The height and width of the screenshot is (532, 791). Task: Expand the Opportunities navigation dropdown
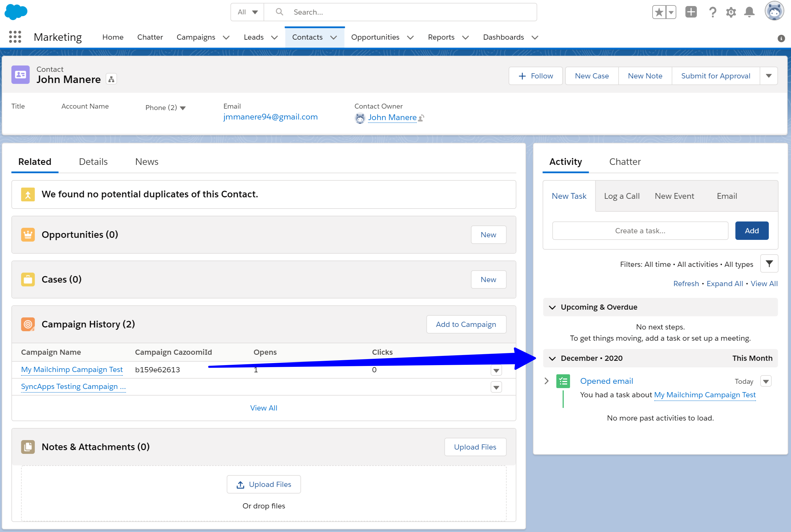click(410, 37)
